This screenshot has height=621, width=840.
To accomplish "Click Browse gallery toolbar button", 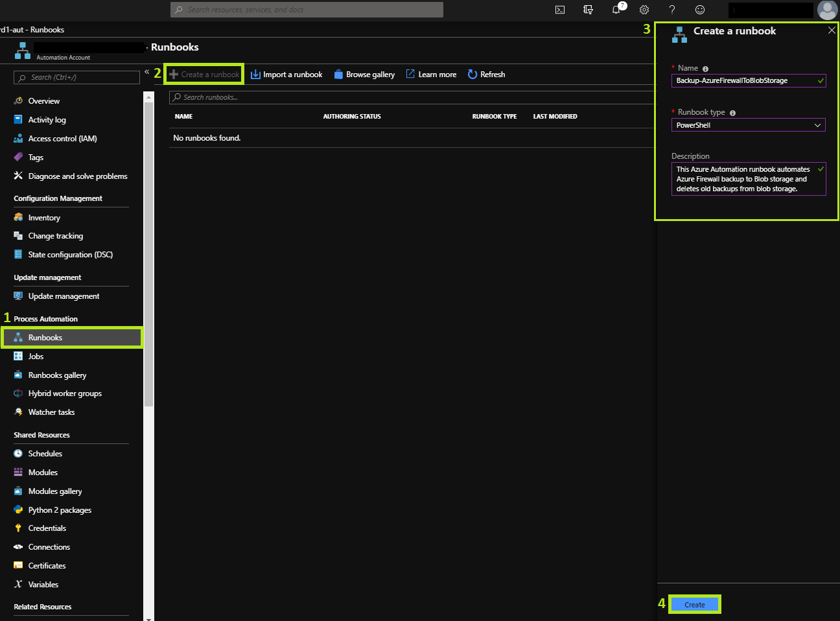I will click(x=364, y=75).
